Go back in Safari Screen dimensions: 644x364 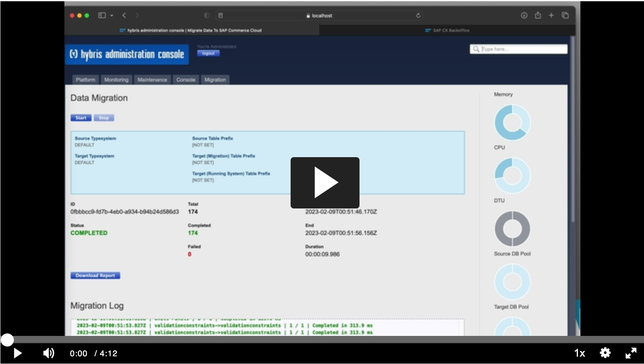click(124, 15)
